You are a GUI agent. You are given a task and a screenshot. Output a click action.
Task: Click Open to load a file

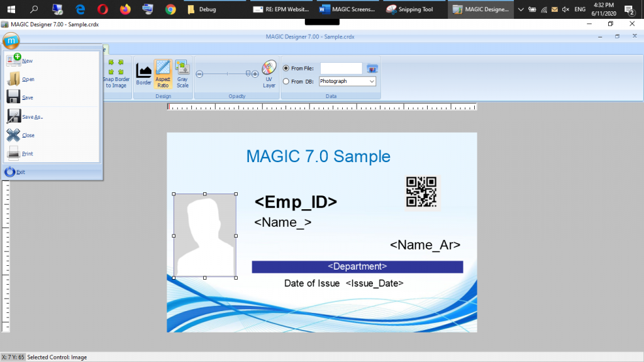pyautogui.click(x=26, y=79)
